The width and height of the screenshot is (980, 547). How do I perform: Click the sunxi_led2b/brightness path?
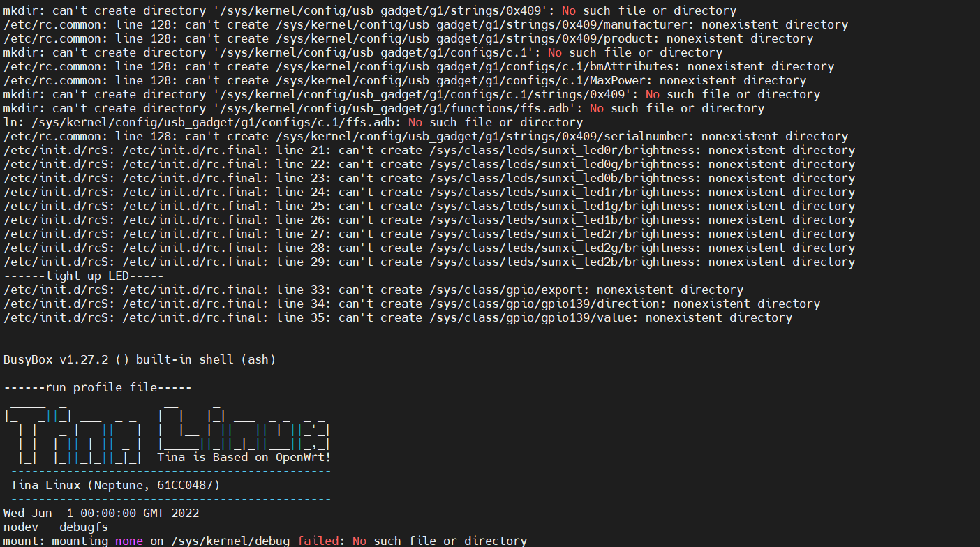point(565,262)
